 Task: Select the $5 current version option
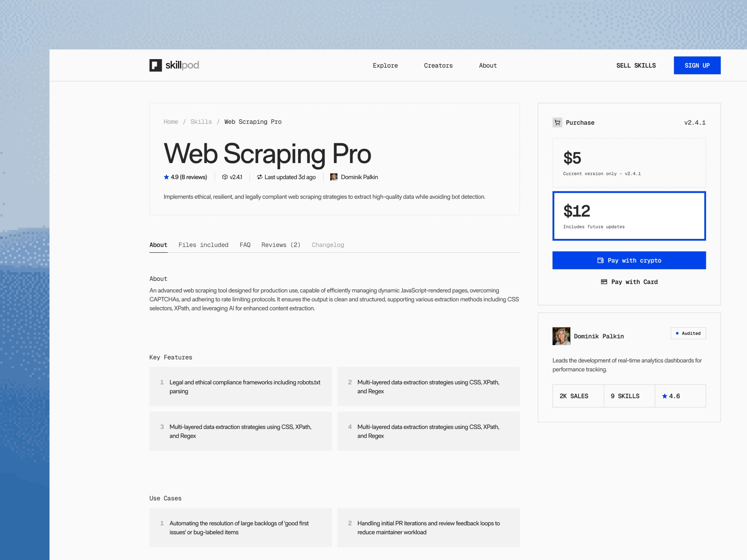629,163
